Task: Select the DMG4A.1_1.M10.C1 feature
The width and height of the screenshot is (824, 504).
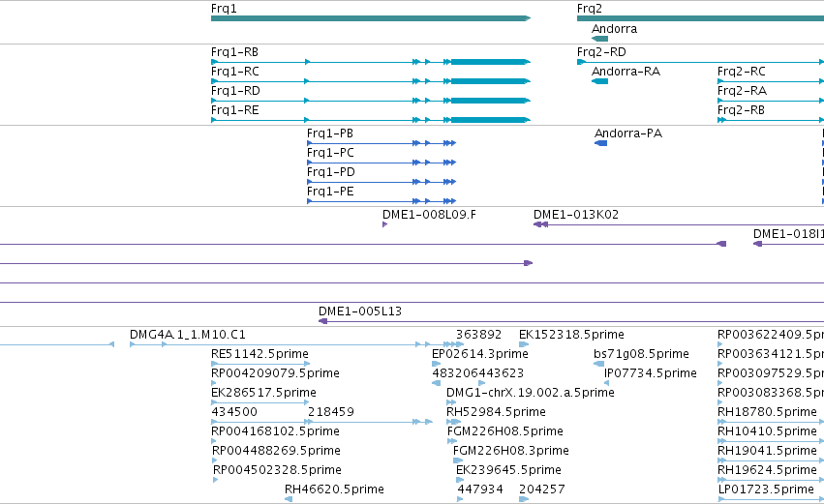Action: pyautogui.click(x=297, y=345)
